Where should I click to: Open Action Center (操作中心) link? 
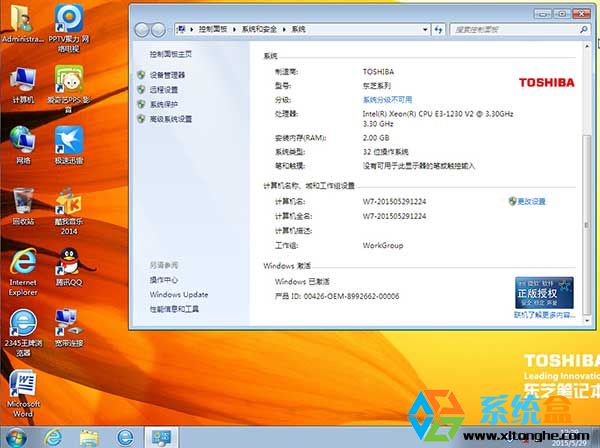click(x=164, y=280)
